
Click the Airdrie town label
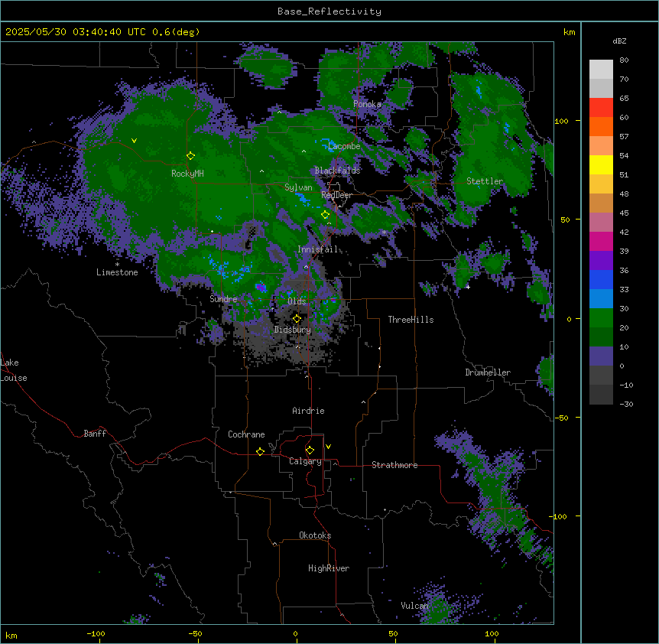(x=309, y=411)
